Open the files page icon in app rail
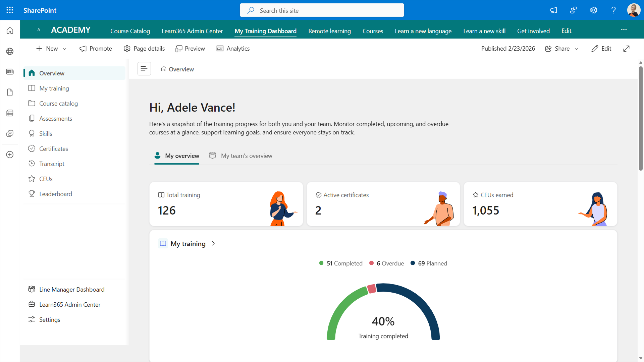 tap(10, 93)
